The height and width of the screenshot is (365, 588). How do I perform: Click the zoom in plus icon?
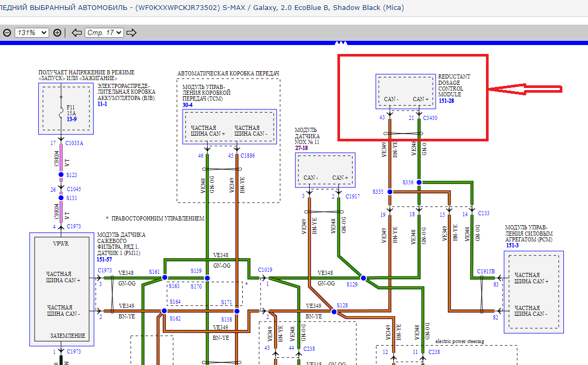[57, 32]
